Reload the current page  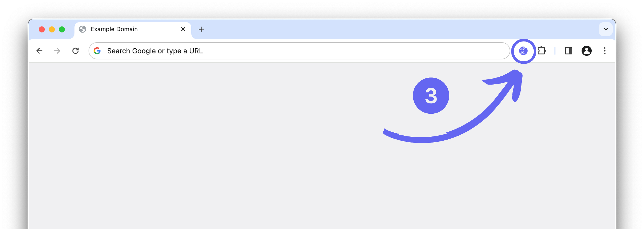[76, 51]
